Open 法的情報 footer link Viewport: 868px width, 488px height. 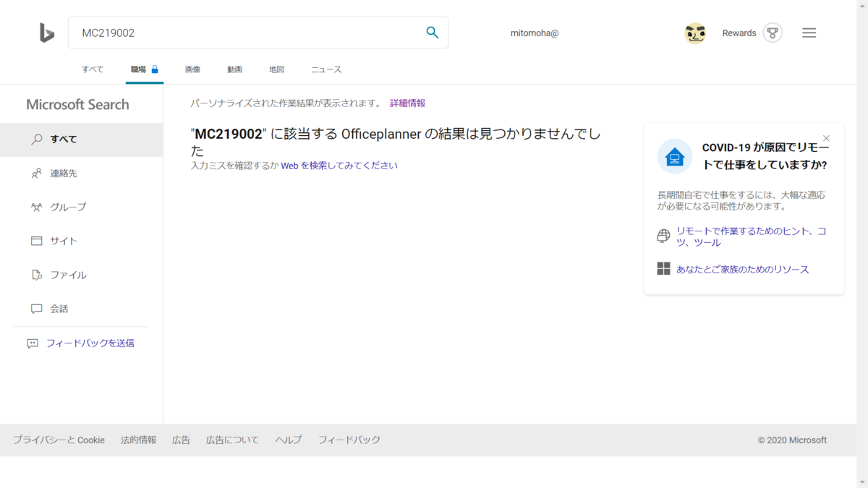[138, 440]
